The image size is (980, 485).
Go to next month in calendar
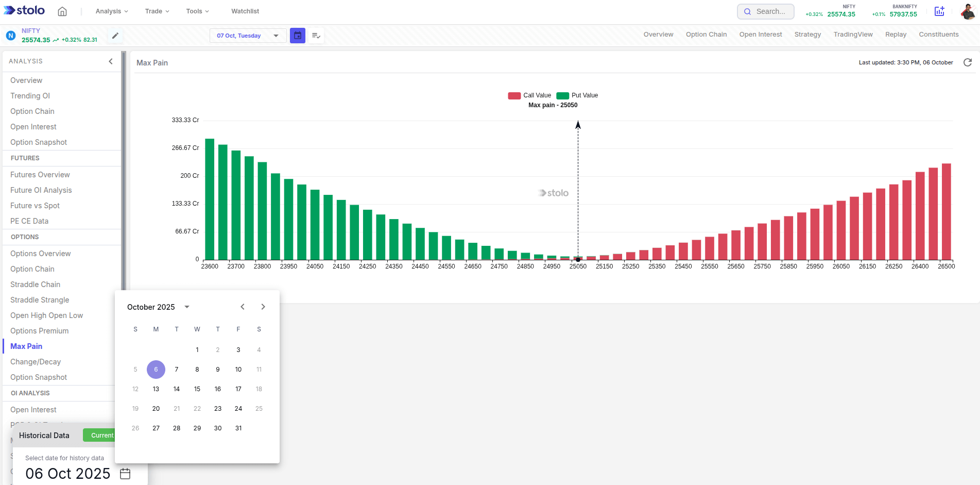pyautogui.click(x=263, y=307)
